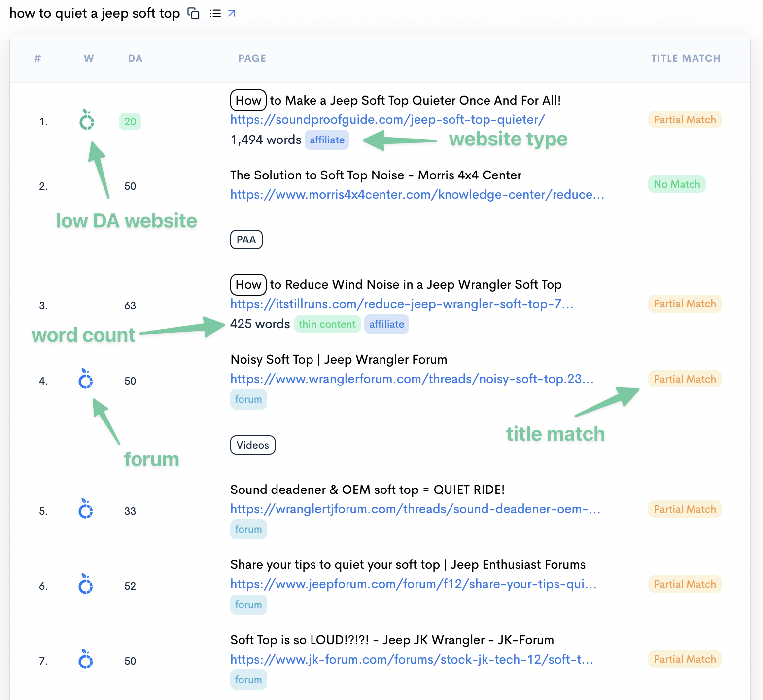Click title 'How to Make a Jeep Soft Top Quieter'
Image resolution: width=763 pixels, height=700 pixels.
tap(396, 100)
